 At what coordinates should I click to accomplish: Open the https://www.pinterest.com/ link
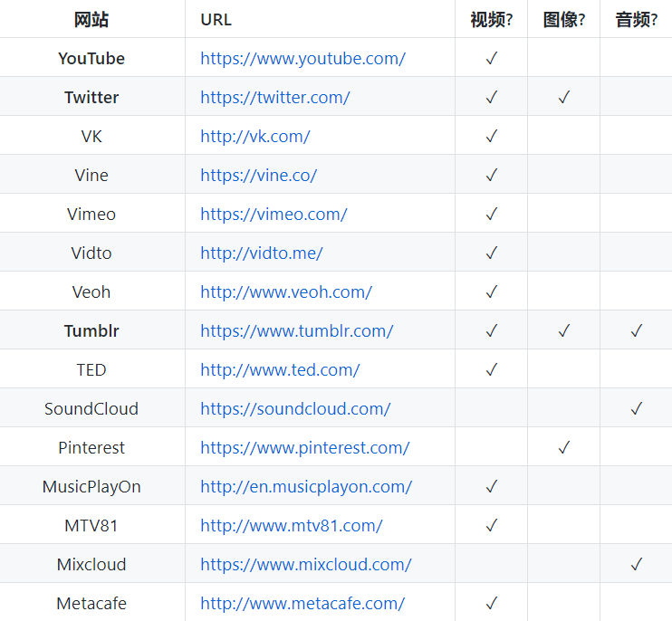point(304,448)
